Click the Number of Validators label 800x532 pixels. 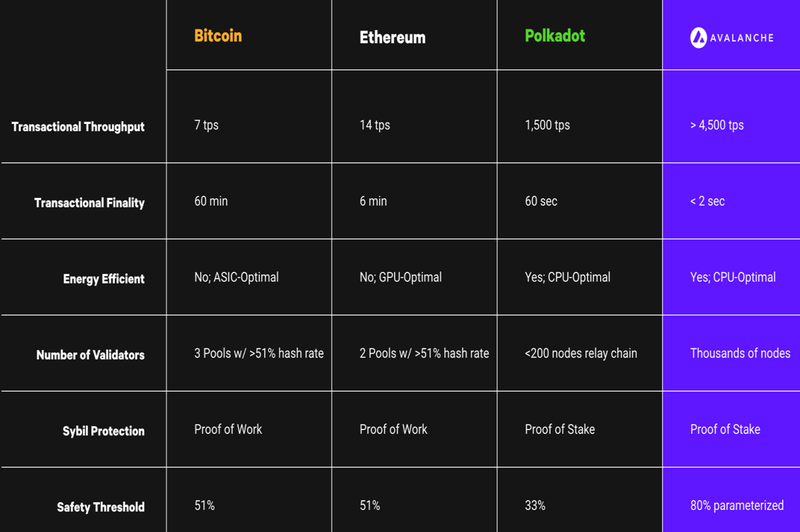point(91,355)
